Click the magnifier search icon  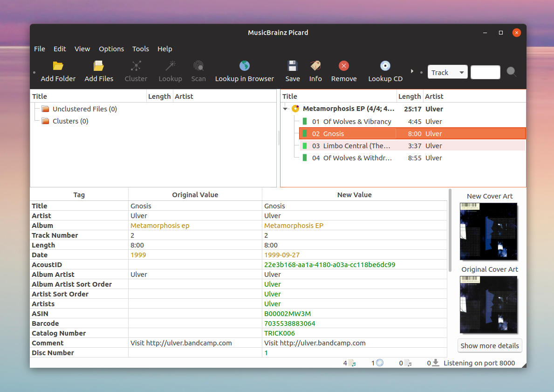(x=512, y=72)
